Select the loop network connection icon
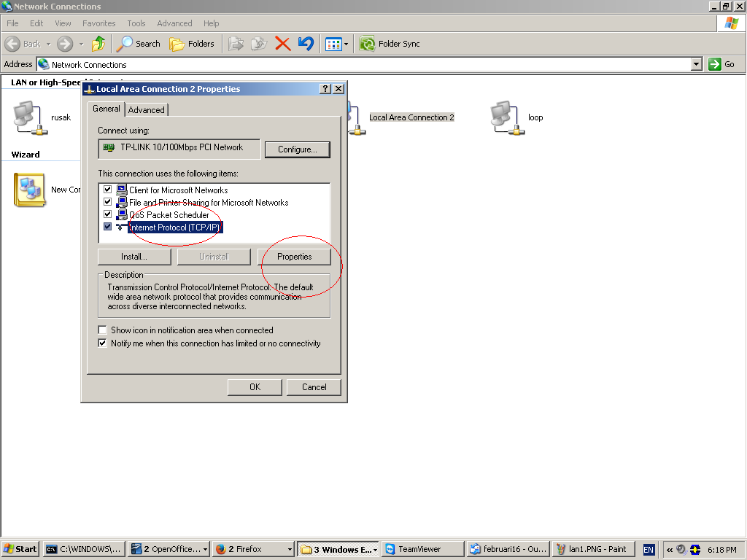747x560 pixels. pos(508,117)
